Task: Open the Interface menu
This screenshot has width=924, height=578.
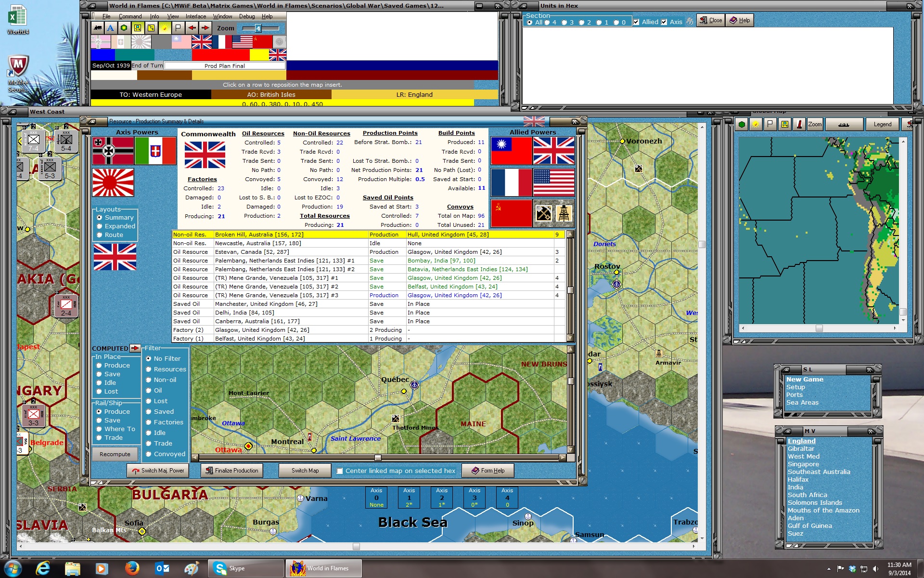Action: pos(196,16)
